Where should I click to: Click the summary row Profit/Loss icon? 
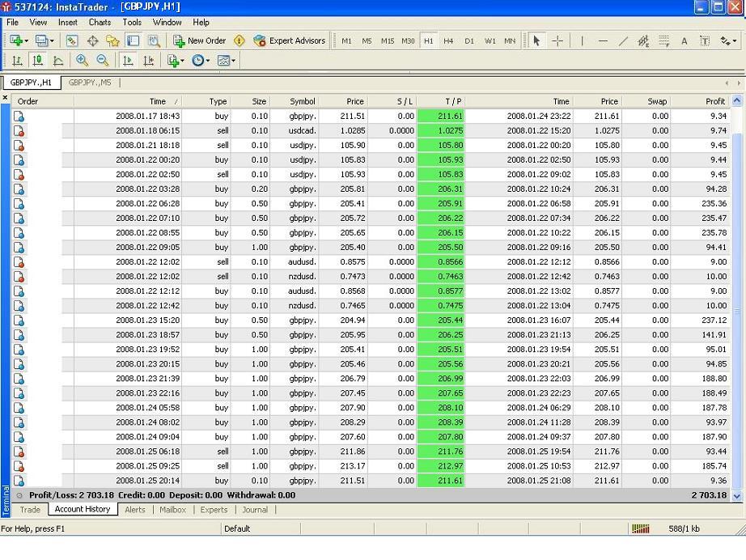pos(19,495)
